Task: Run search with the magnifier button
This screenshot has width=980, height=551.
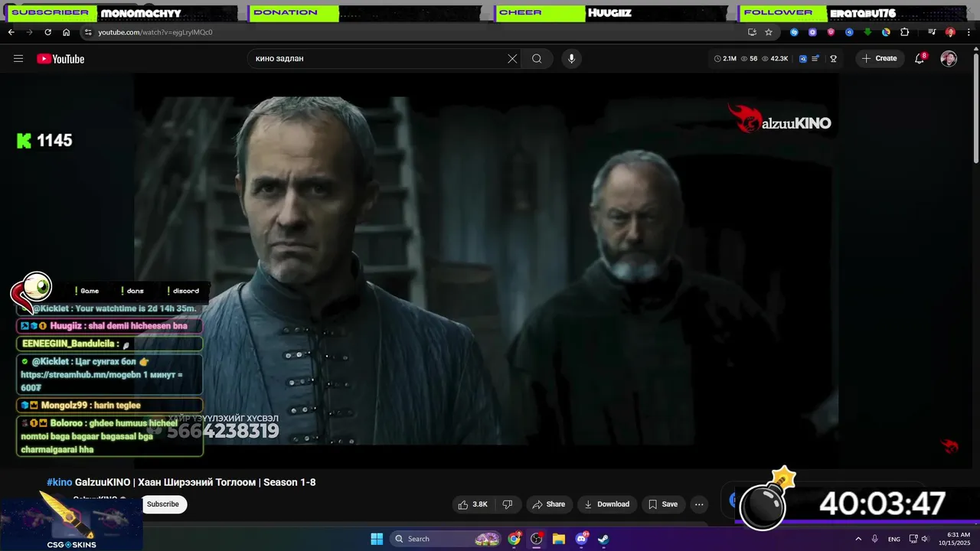Action: point(537,59)
